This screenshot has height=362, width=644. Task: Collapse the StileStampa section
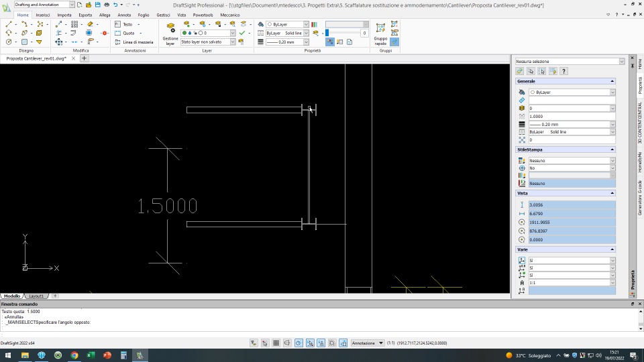click(x=612, y=149)
